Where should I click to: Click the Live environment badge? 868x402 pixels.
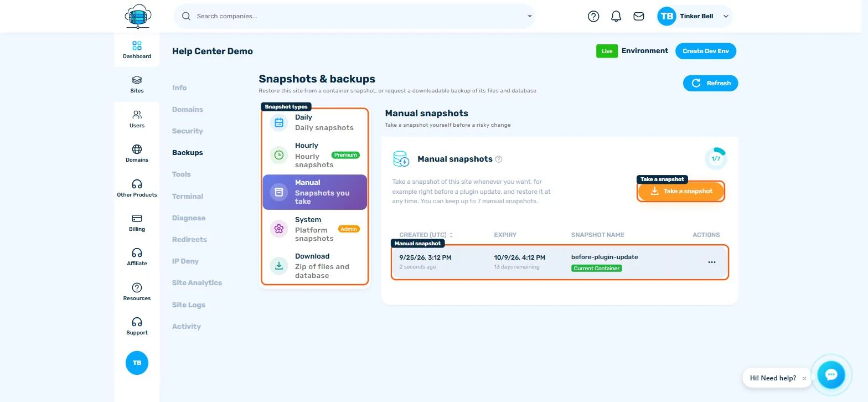[607, 51]
